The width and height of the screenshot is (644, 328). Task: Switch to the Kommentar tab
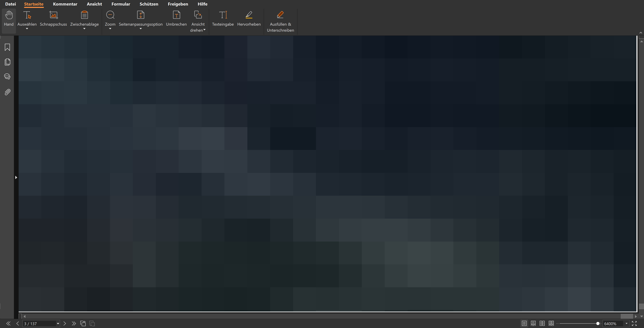(65, 4)
